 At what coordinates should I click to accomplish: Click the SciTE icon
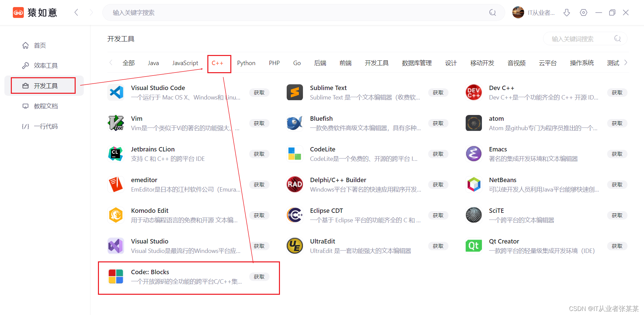474,215
